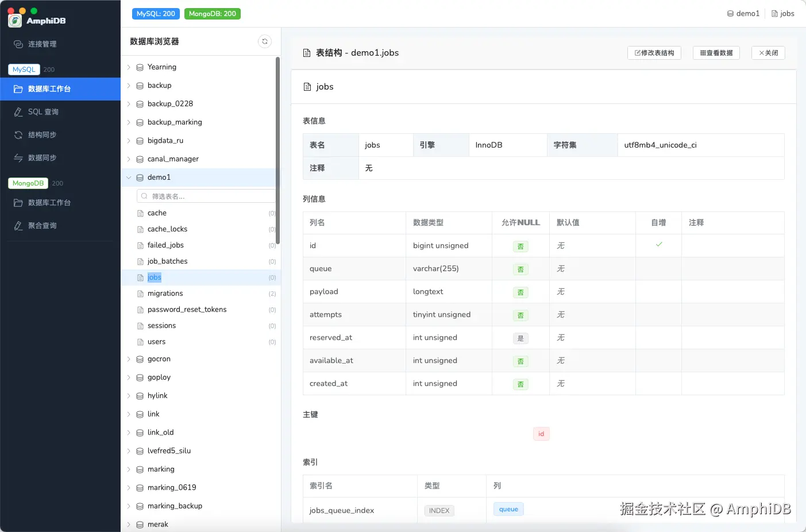Click the AmphiDB app logo icon

tap(15, 21)
